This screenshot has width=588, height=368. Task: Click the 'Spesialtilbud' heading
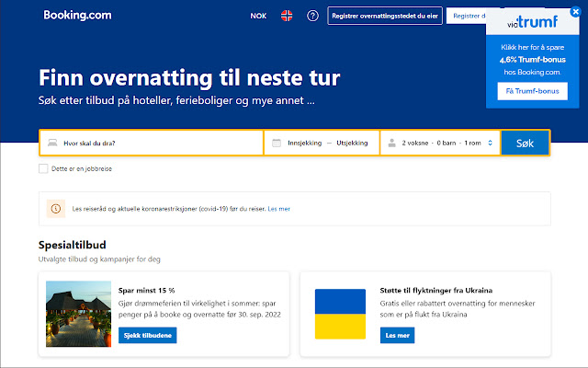pyautogui.click(x=72, y=245)
